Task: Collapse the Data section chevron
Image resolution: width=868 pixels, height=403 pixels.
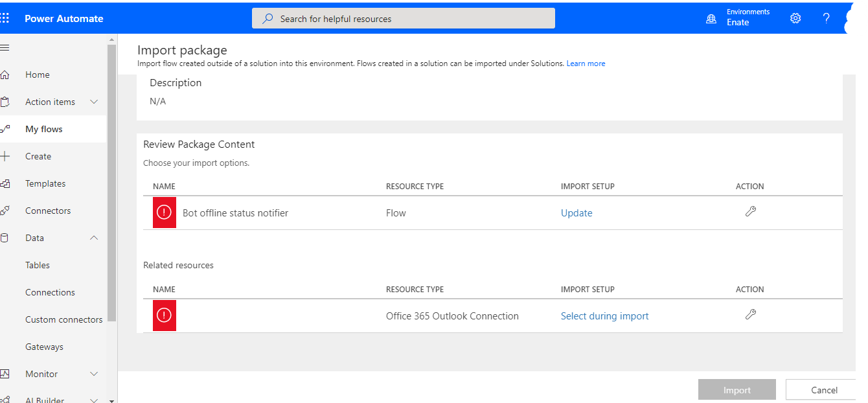Action: [94, 238]
